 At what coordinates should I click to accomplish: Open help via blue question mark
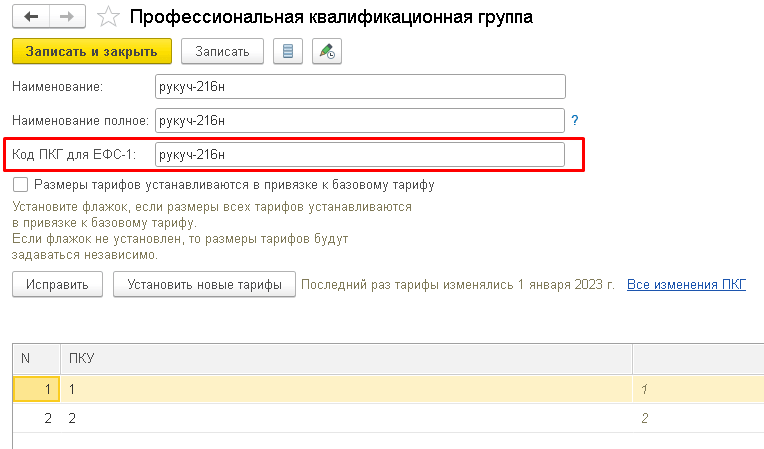click(x=575, y=121)
